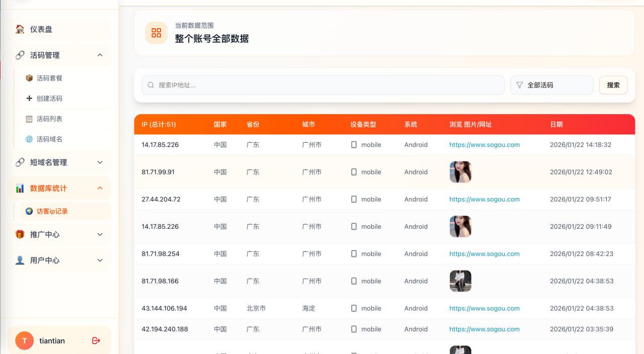Image resolution: width=644 pixels, height=354 pixels.
Task: Select the package icon for 活码套餐
Action: click(x=29, y=78)
